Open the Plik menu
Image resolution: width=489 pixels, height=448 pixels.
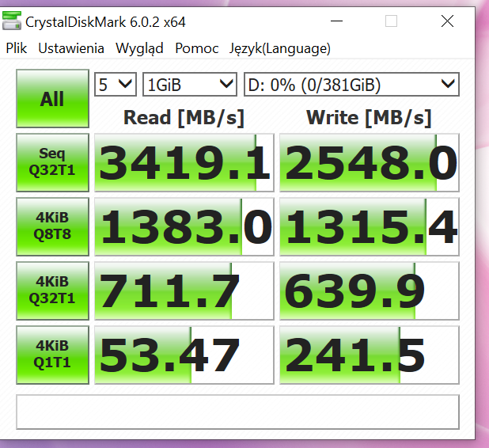(16, 48)
